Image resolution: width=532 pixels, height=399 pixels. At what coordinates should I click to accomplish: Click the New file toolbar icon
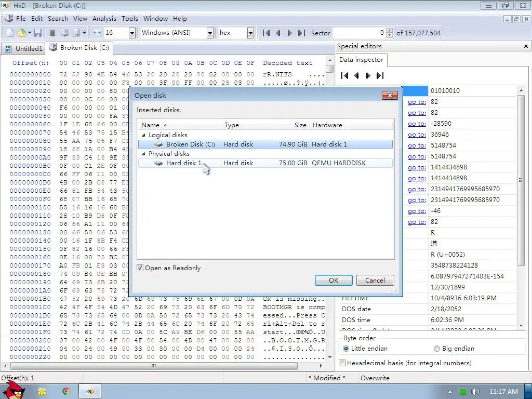(x=10, y=33)
